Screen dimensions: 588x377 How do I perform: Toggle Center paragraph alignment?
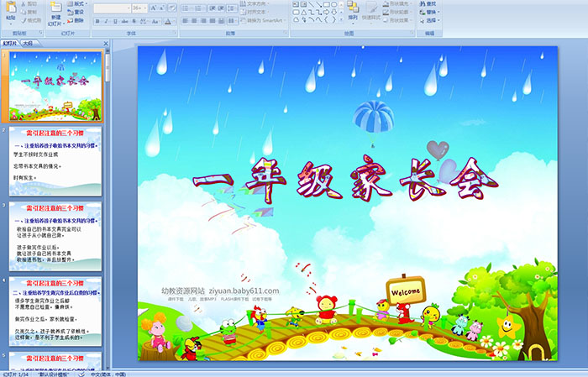coord(194,21)
